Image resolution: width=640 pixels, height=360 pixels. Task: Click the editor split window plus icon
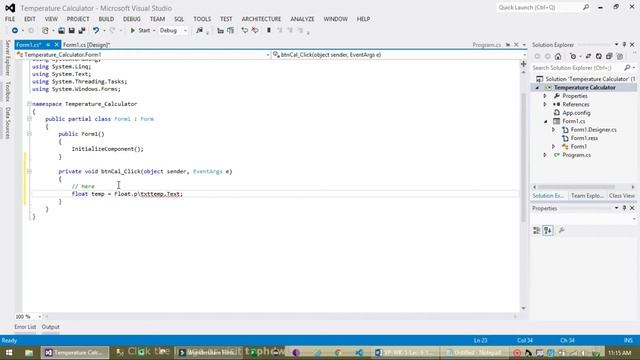click(x=523, y=64)
